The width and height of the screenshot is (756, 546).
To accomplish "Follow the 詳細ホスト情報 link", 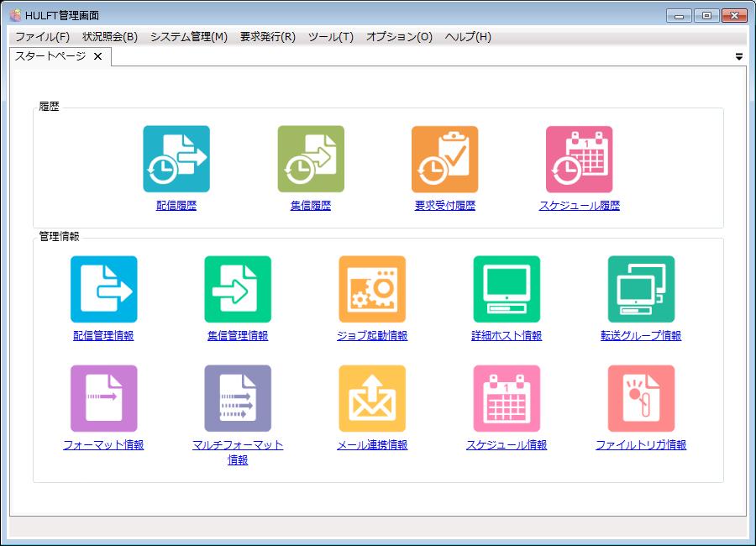I will tap(507, 336).
